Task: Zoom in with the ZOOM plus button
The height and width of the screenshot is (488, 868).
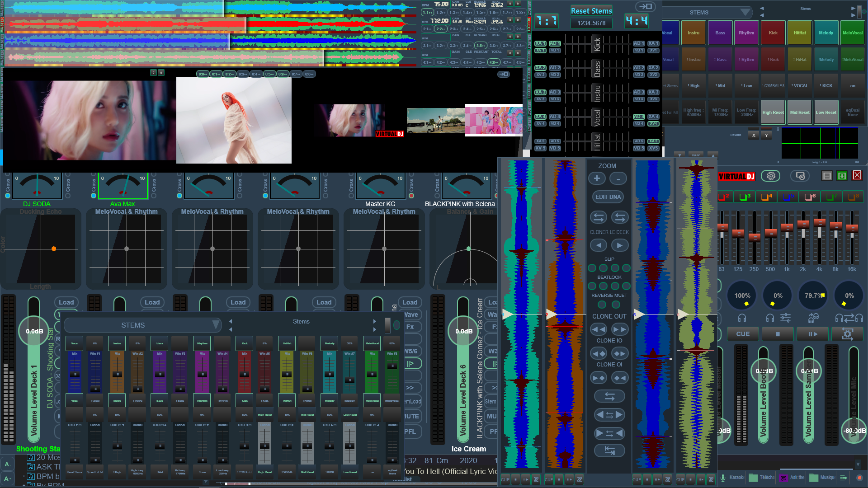Action: point(597,178)
